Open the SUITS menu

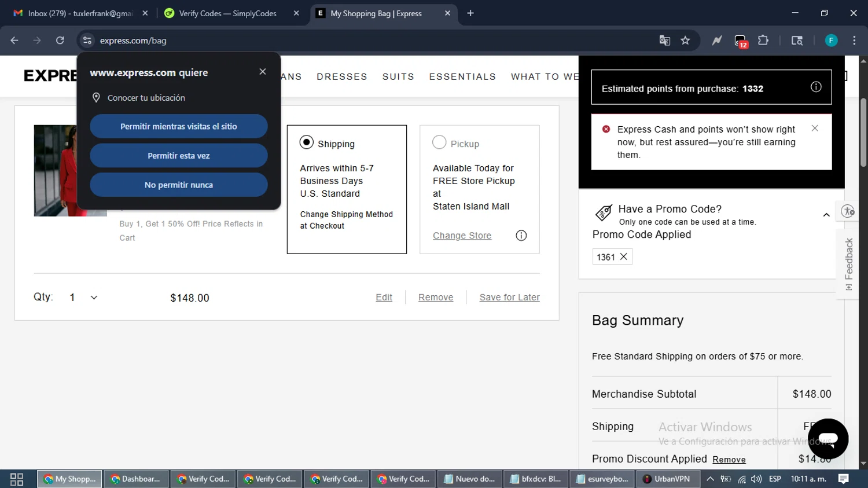tap(398, 76)
